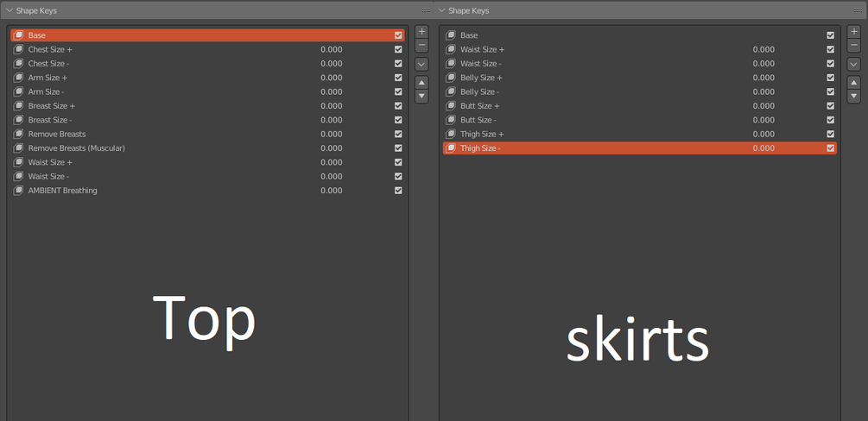Click drag-handle dots of left Shape Keys panel
Viewport: 868px width, 421px height.
coord(425,10)
